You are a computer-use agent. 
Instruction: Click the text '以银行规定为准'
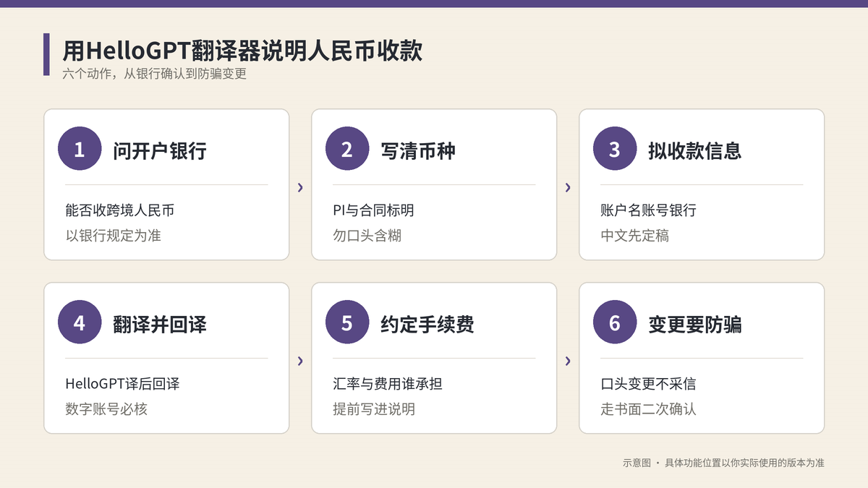click(x=113, y=236)
